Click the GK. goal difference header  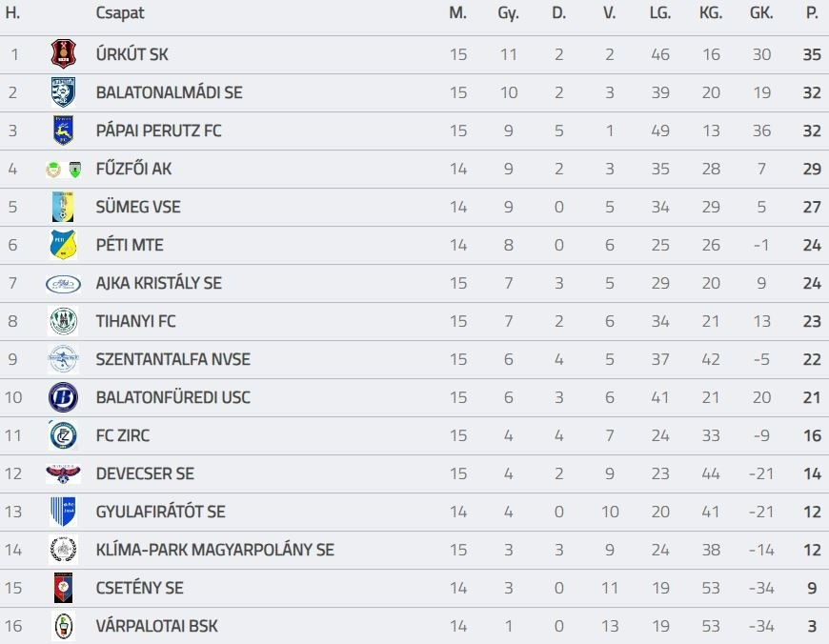pos(761,13)
